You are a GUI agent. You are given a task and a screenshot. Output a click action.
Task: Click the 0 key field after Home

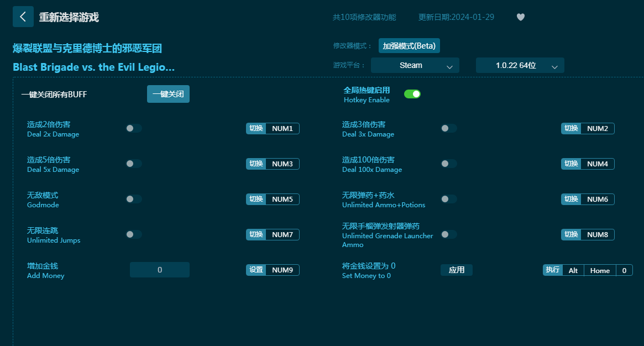[624, 270]
